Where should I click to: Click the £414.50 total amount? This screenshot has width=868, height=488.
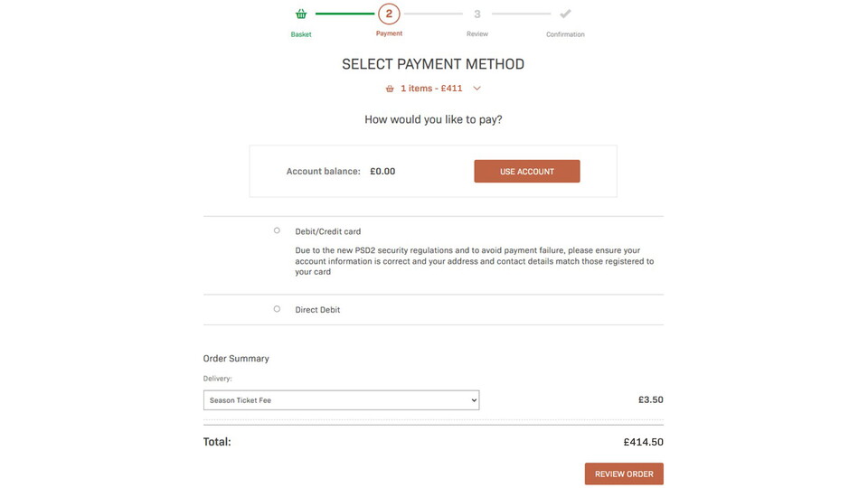click(643, 443)
